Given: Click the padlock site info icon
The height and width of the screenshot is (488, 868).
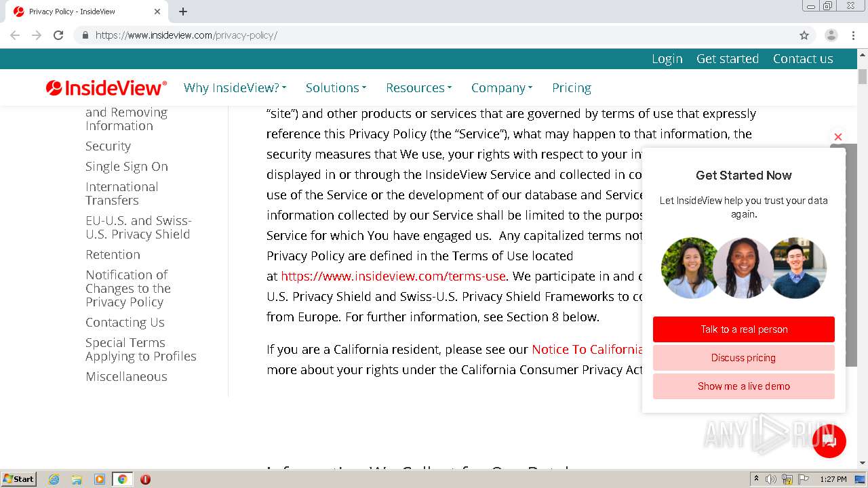Looking at the screenshot, I should click(85, 35).
